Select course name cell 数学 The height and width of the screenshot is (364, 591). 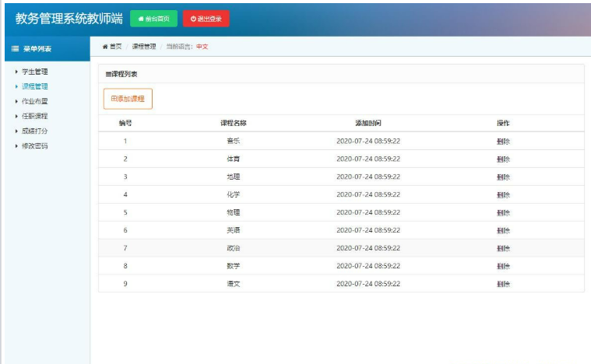tap(234, 266)
